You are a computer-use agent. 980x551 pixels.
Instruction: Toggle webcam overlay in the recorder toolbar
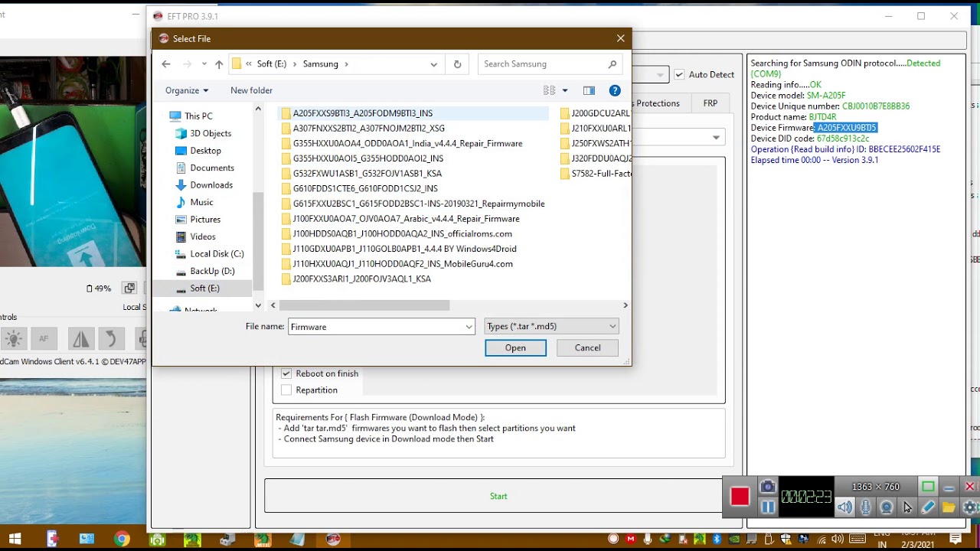(887, 507)
